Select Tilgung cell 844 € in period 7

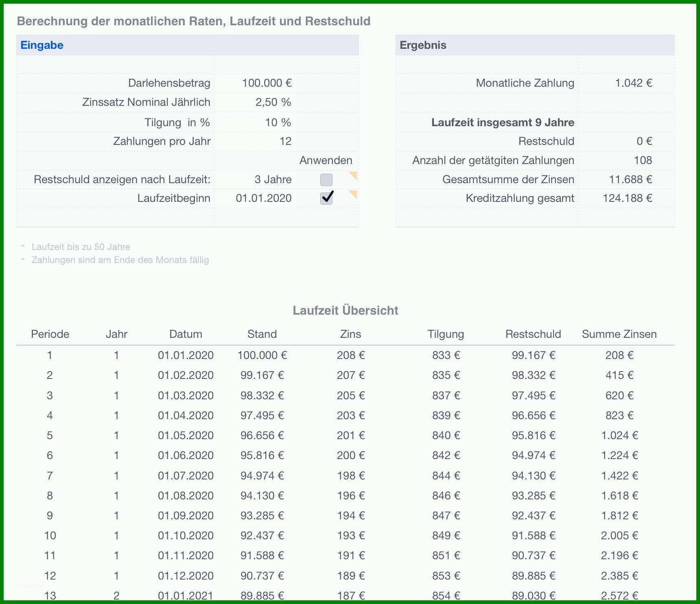446,476
